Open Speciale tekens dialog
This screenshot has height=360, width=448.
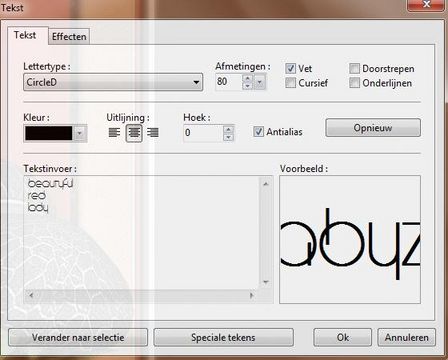[x=223, y=337]
